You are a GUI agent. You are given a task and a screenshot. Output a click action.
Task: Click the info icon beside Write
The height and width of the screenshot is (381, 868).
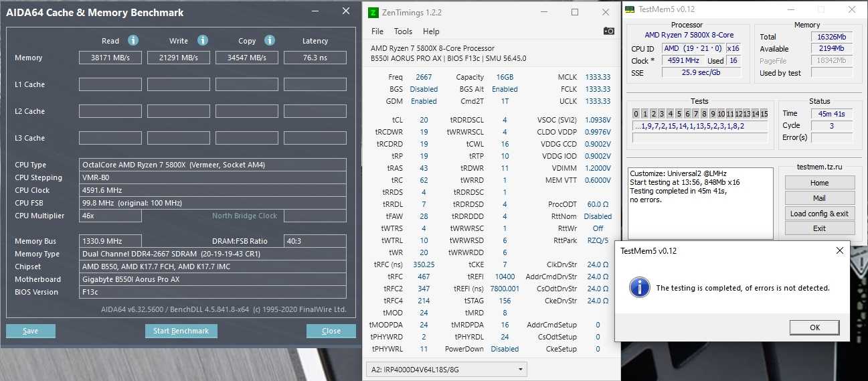point(203,40)
